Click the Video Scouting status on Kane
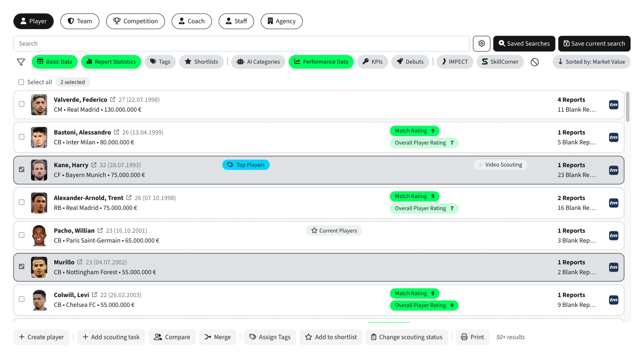The height and width of the screenshot is (362, 644). tap(500, 165)
